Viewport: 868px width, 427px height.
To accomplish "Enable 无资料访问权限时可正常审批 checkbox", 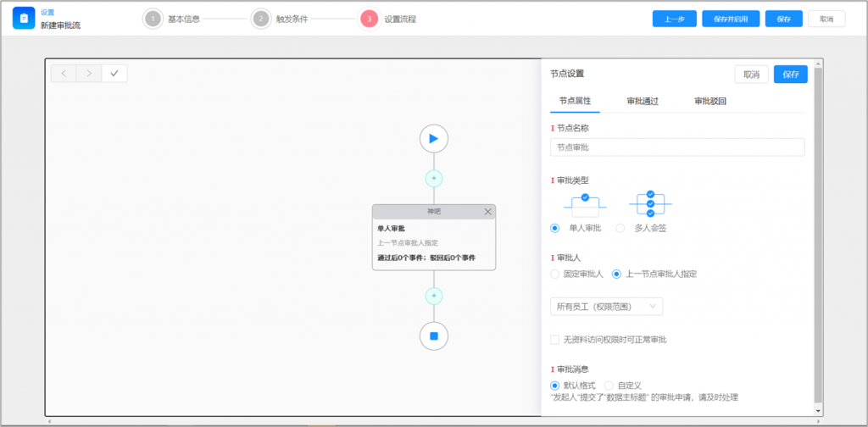I will coord(555,340).
